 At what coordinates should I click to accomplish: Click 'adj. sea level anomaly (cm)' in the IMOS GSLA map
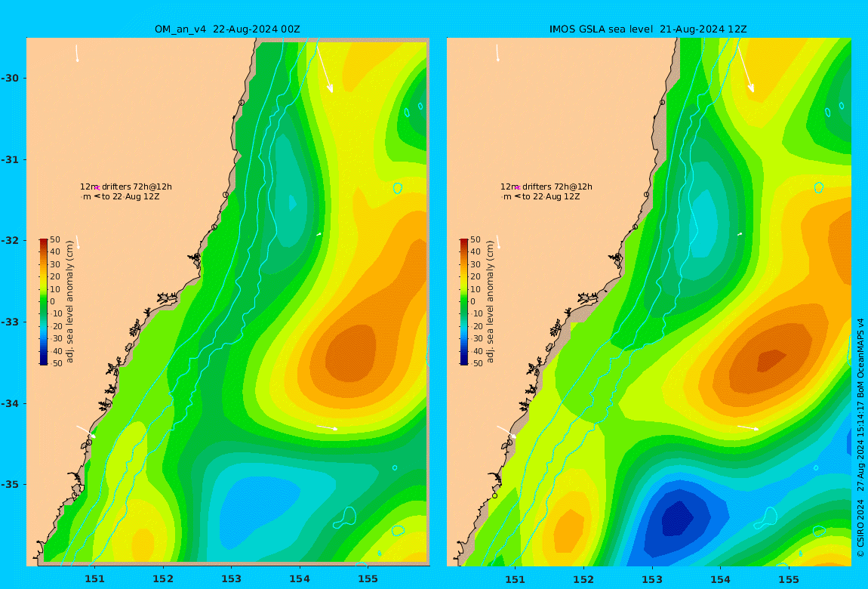(490, 302)
